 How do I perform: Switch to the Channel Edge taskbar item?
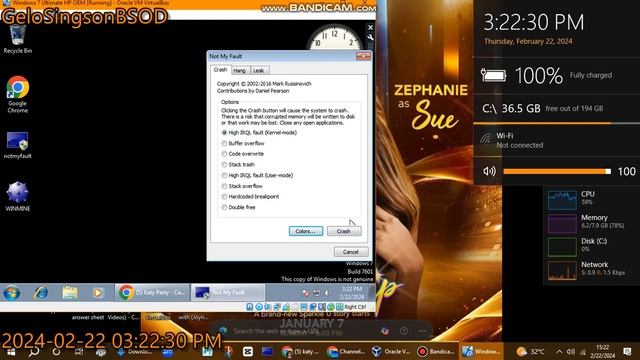(x=346, y=352)
